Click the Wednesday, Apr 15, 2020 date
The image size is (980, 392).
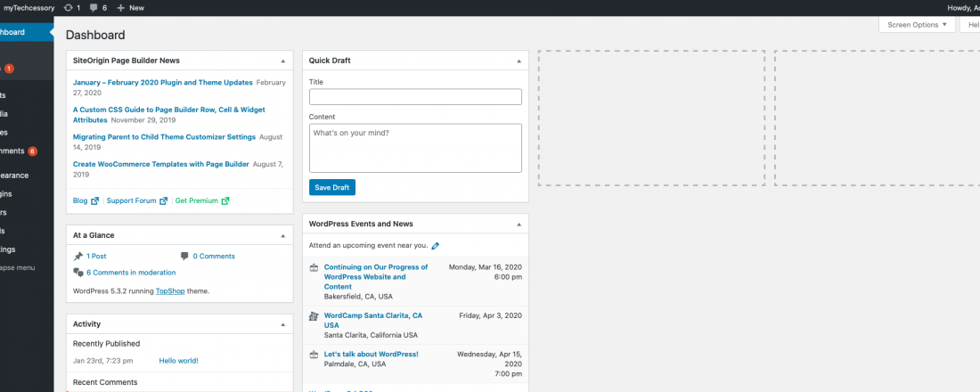490,359
